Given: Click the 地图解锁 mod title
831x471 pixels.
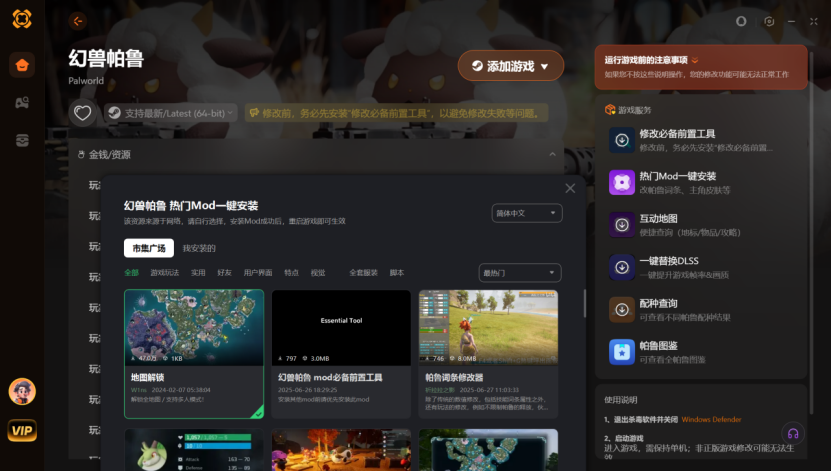Looking at the screenshot, I should (x=147, y=377).
